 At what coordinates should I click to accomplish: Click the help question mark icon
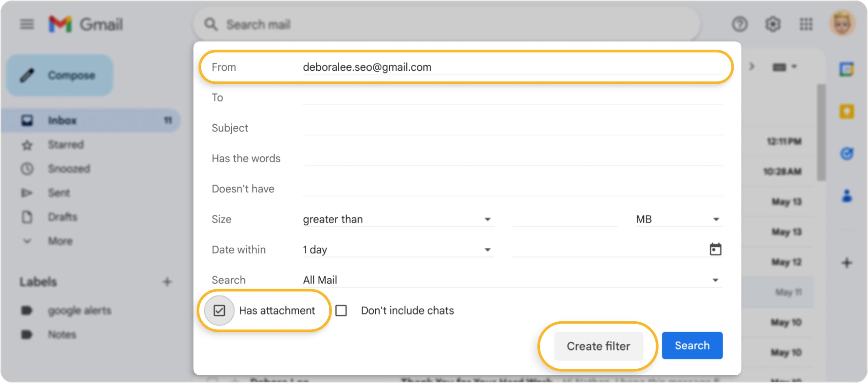740,24
